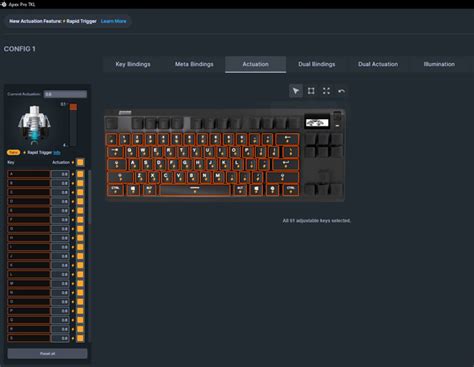
Task: Select the A key on the keyboard
Action: click(133, 164)
